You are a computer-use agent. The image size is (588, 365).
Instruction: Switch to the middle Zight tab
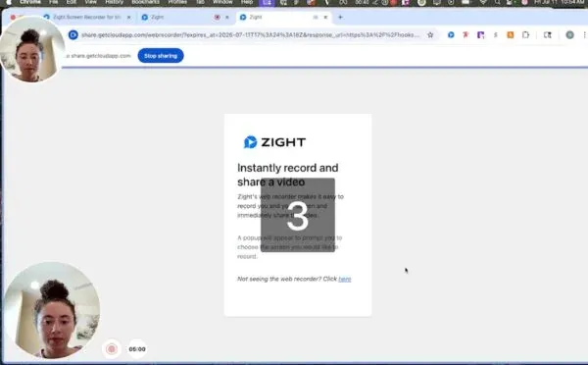(184, 18)
